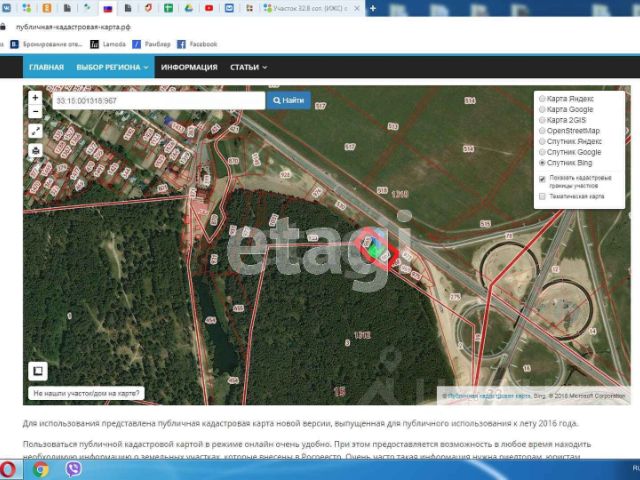Switch to the VK browser tab

(6, 8)
